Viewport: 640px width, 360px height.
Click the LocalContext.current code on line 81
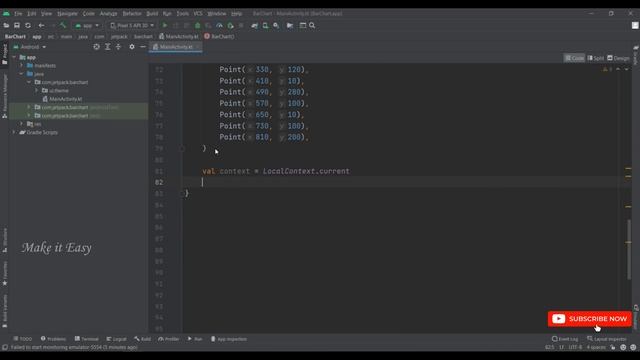click(x=306, y=171)
